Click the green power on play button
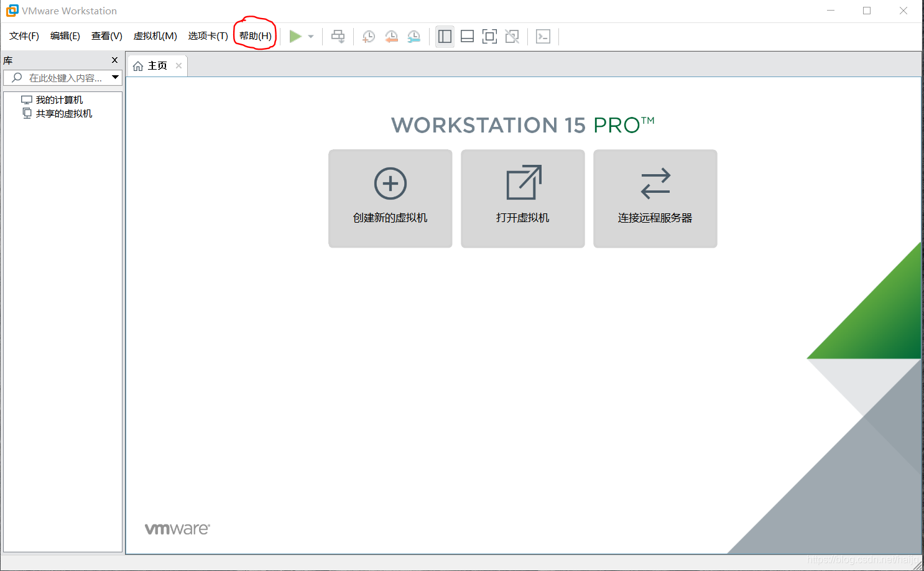924x571 pixels. (295, 37)
